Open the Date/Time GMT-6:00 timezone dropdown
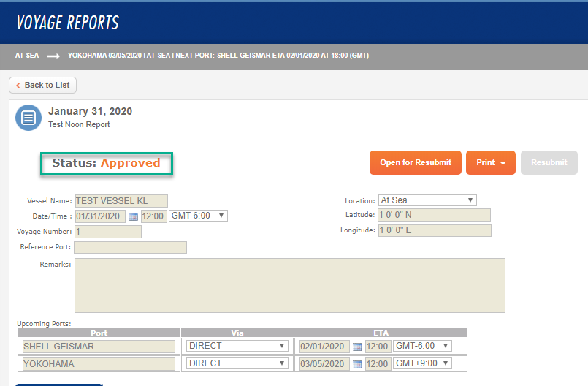This screenshot has width=588, height=386. point(198,216)
